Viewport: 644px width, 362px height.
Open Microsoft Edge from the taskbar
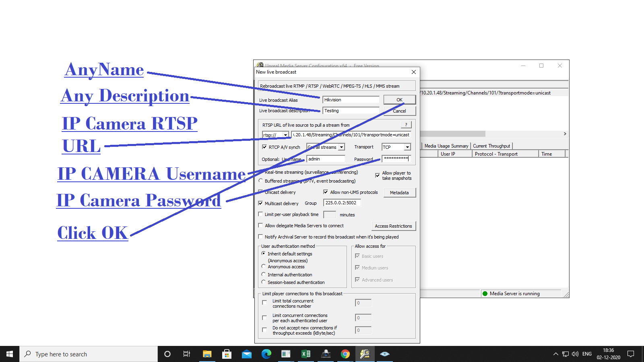coord(266,354)
